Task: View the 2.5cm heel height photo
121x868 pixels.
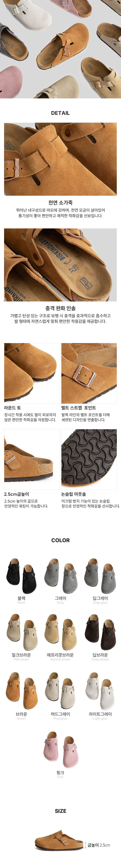Action: (32, 459)
